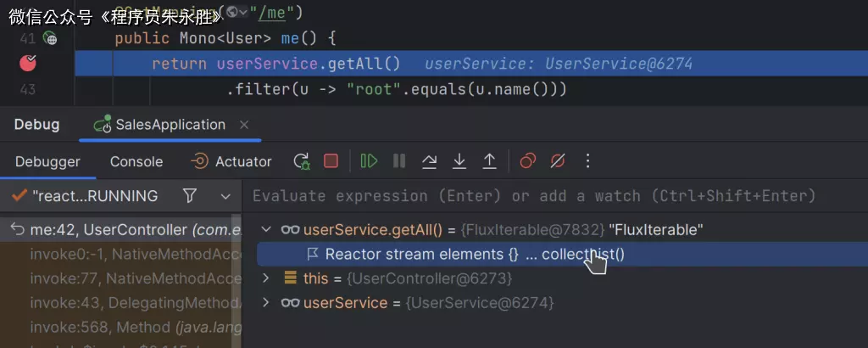Open View Breakpoints dialog
The image size is (868, 348).
[x=528, y=161]
